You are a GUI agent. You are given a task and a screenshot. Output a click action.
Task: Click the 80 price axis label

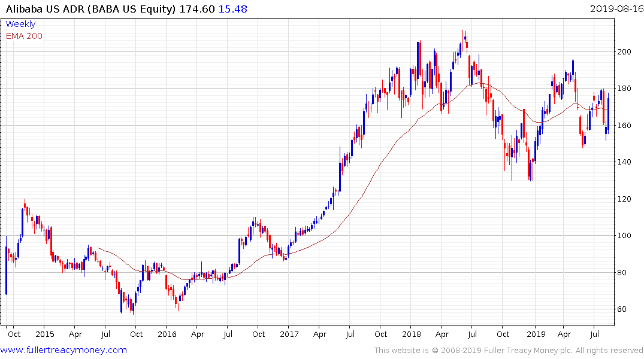tap(622, 272)
